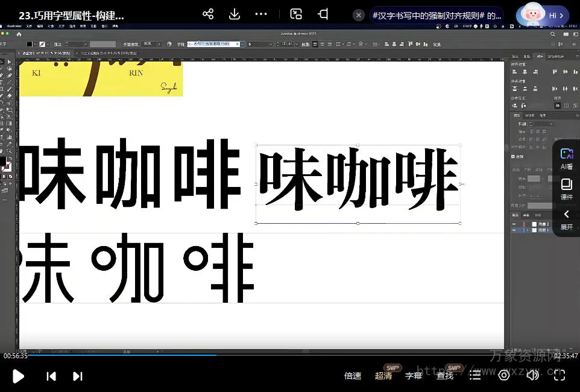Toggle visibility of 图层 1 layer
Viewport: 580px width, 392px height.
click(x=514, y=230)
